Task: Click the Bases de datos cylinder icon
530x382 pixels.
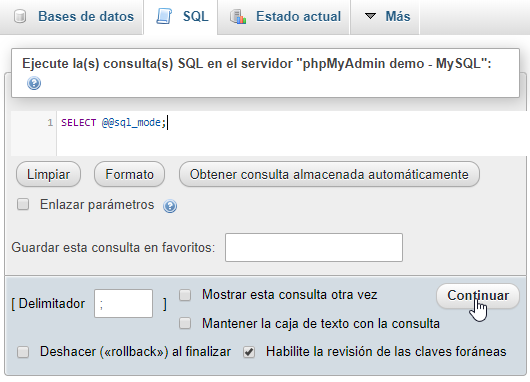Action: 20,16
